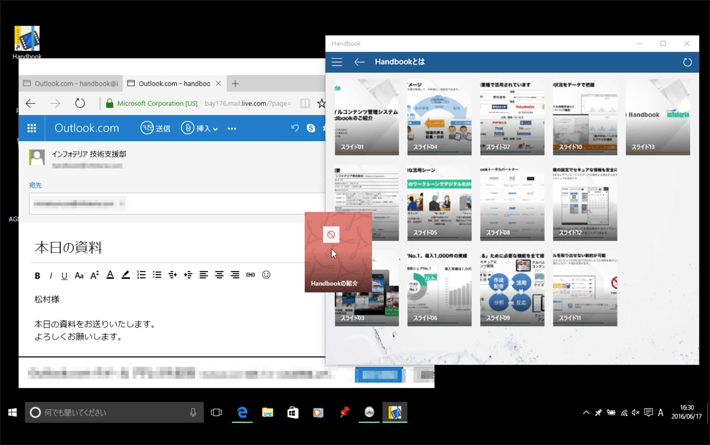Remove the recipient with the small x
Screen dimensions: 710x445
pyautogui.click(x=121, y=204)
